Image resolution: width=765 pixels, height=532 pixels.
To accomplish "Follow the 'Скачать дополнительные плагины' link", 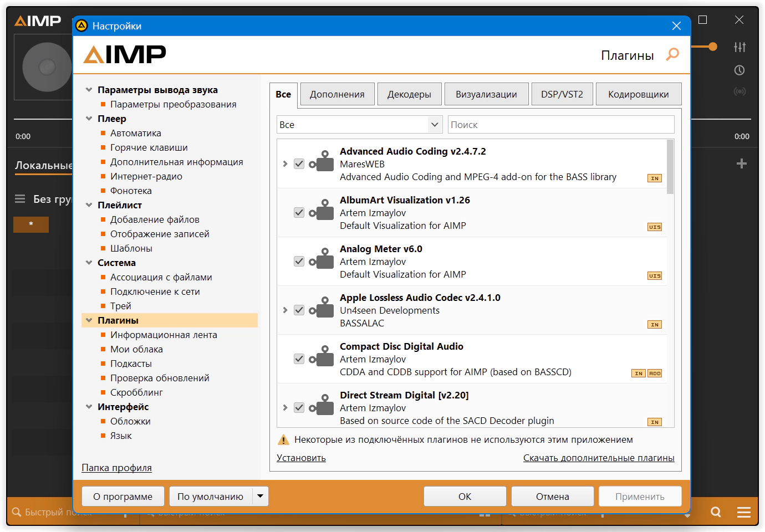I will click(599, 458).
